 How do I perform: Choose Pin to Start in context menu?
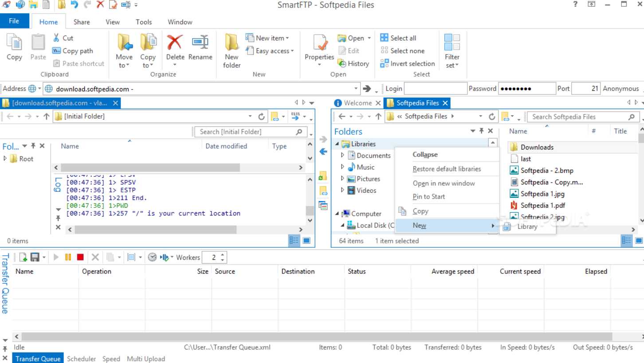(428, 196)
